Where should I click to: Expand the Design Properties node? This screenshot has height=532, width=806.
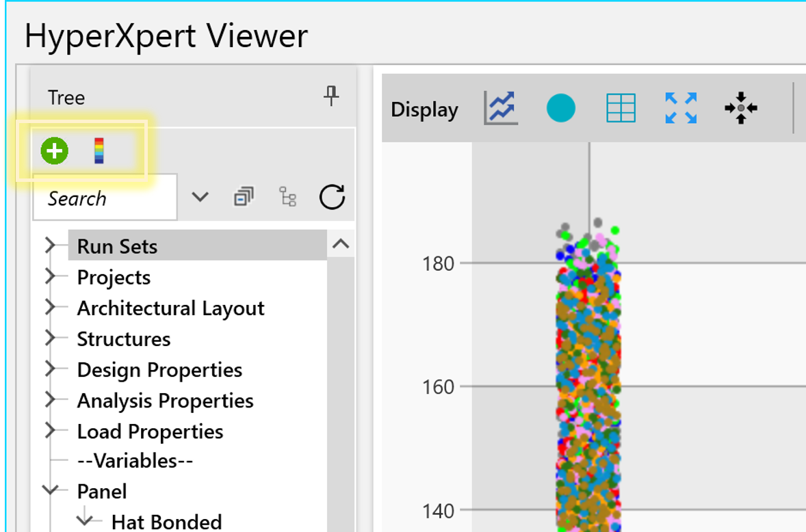click(50, 369)
